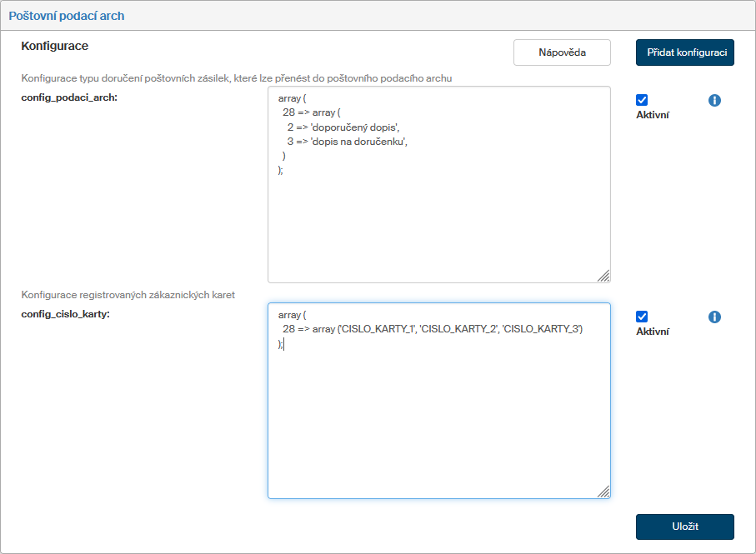Uncheck Aktivní checkbox for config_podaci_arch
This screenshot has height=554, width=756.
coord(642,100)
